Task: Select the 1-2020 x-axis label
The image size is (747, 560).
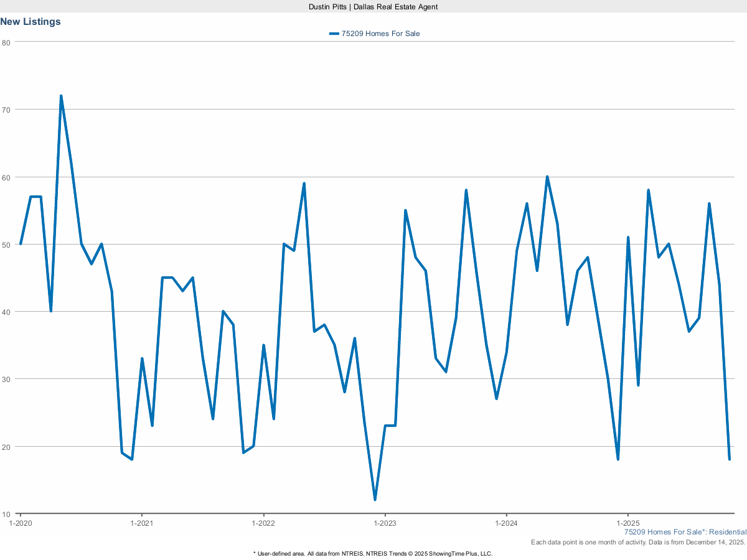Action: 20,523
